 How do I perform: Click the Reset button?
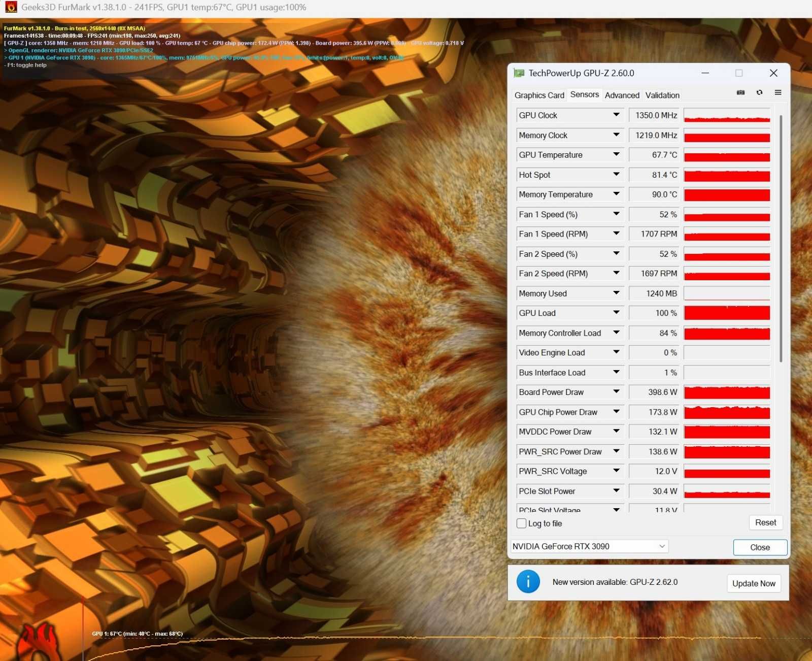coord(765,522)
